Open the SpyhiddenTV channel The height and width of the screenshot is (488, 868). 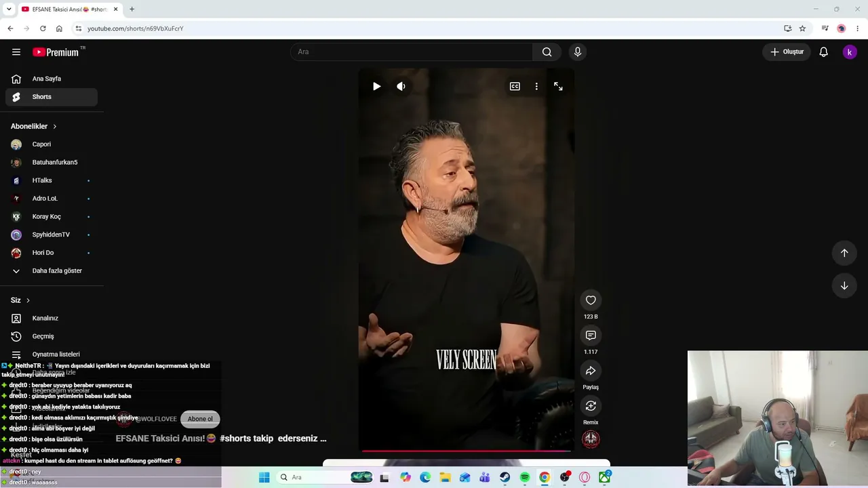pyautogui.click(x=52, y=235)
